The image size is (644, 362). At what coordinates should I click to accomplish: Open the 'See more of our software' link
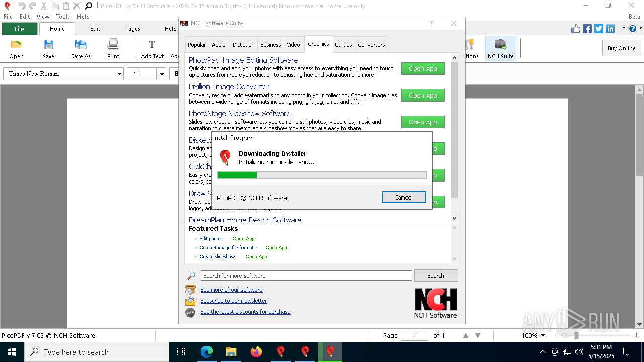tap(231, 290)
